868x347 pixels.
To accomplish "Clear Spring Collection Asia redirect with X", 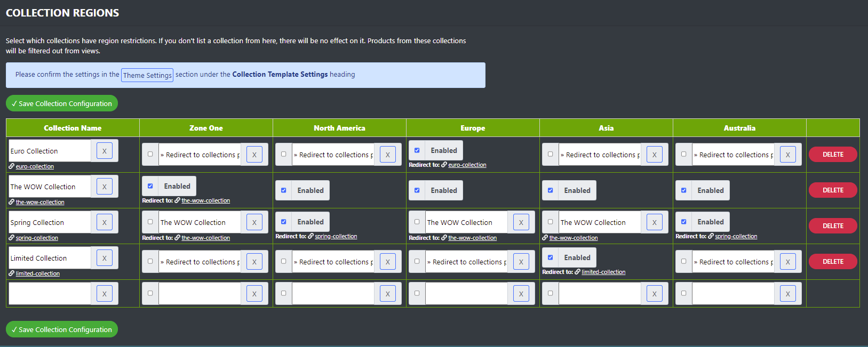I will coord(655,222).
